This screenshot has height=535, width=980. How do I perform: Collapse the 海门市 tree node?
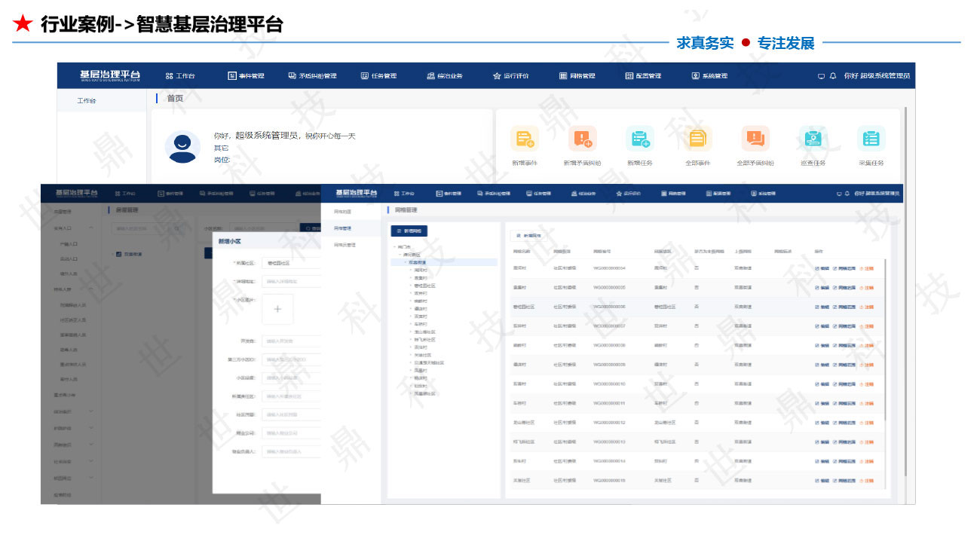point(393,246)
